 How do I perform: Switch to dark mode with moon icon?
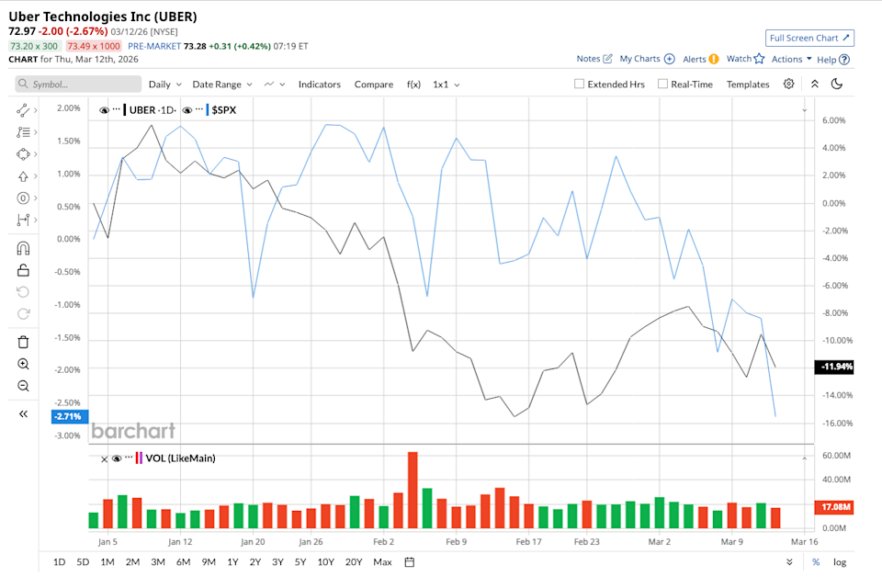[837, 84]
